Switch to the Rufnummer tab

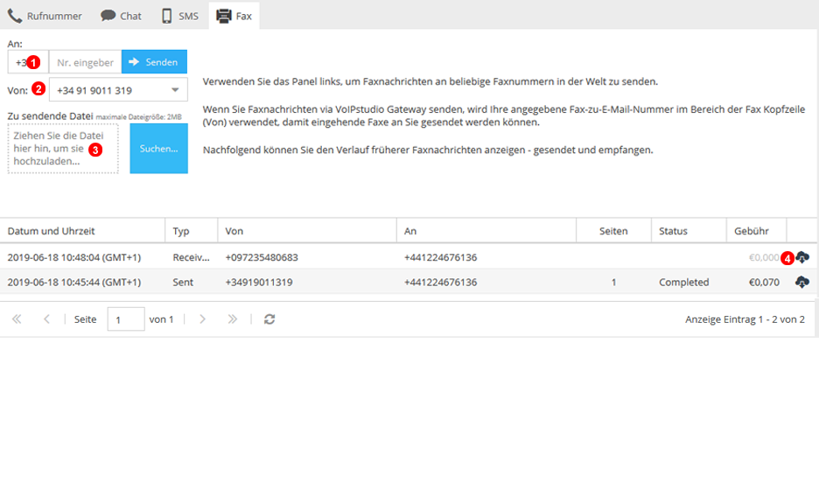45,15
